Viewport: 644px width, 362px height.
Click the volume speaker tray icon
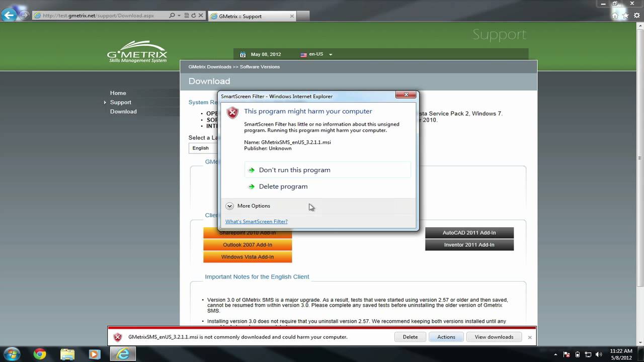pos(599,354)
